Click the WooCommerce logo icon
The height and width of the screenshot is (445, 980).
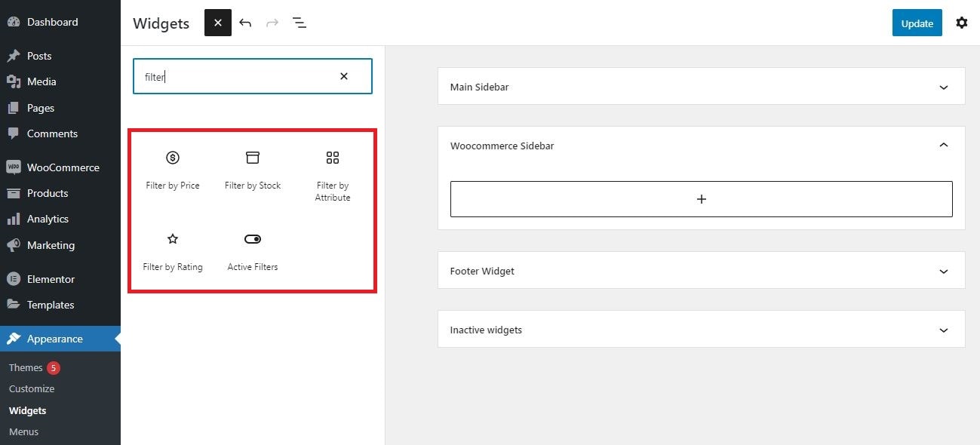tap(14, 167)
